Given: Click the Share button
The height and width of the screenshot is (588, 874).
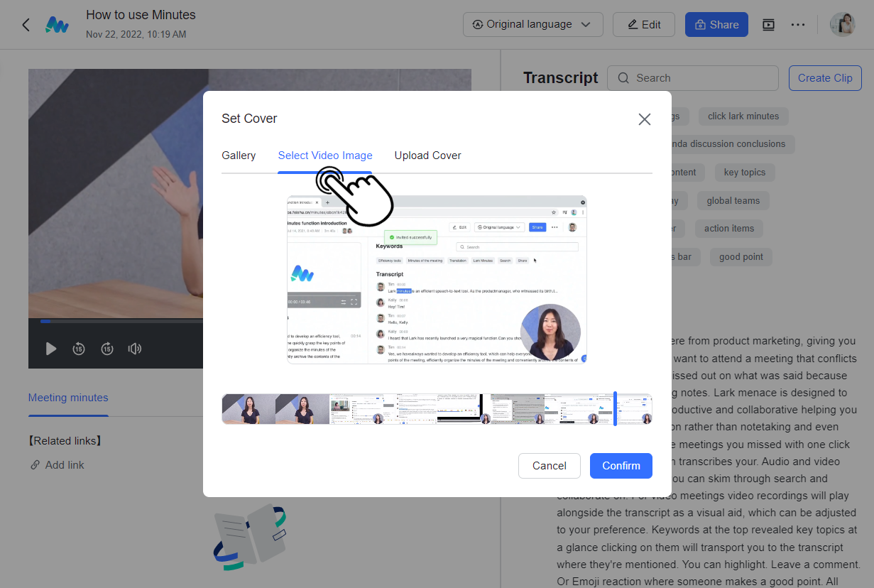Looking at the screenshot, I should coord(716,25).
